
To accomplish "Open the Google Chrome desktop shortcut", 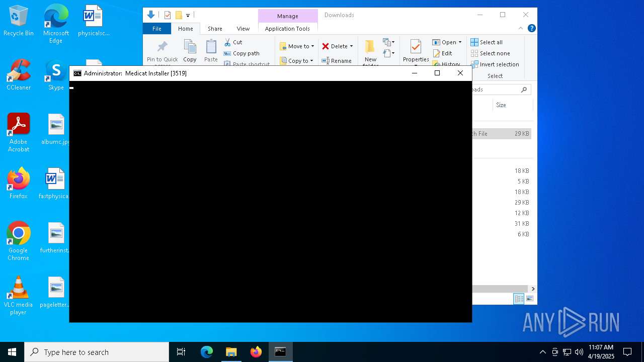I will click(x=19, y=241).
